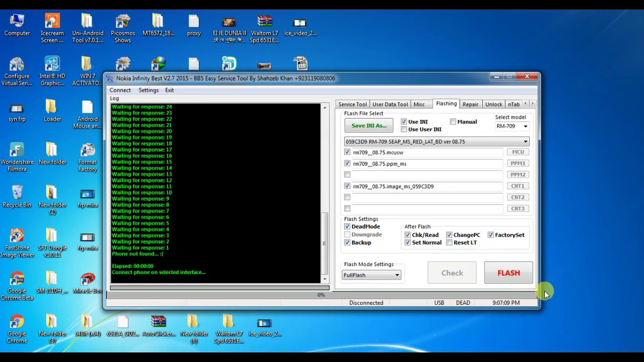Open Format Factory desktop icon
This screenshot has height=362, width=644.
click(x=88, y=157)
